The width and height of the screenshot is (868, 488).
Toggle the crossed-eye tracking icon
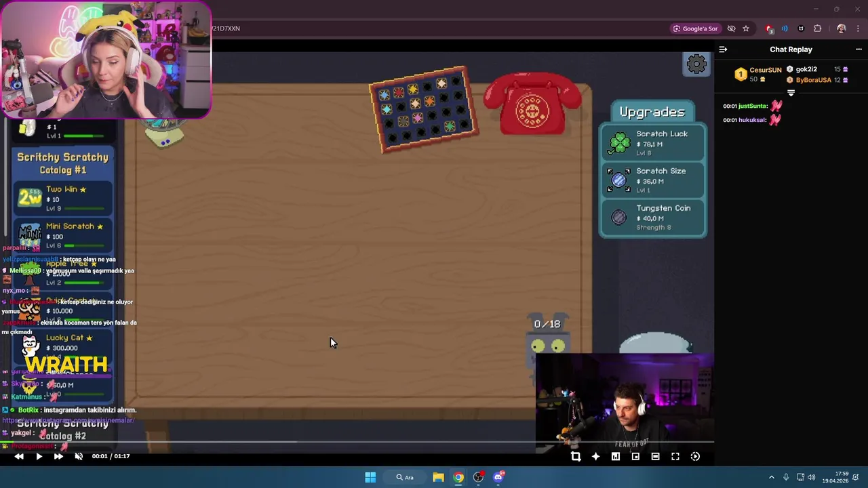coord(731,28)
